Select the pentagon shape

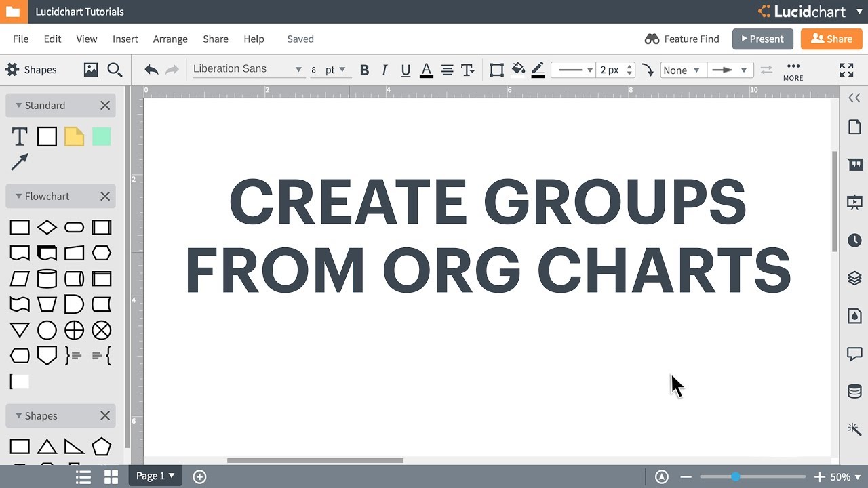(x=101, y=447)
